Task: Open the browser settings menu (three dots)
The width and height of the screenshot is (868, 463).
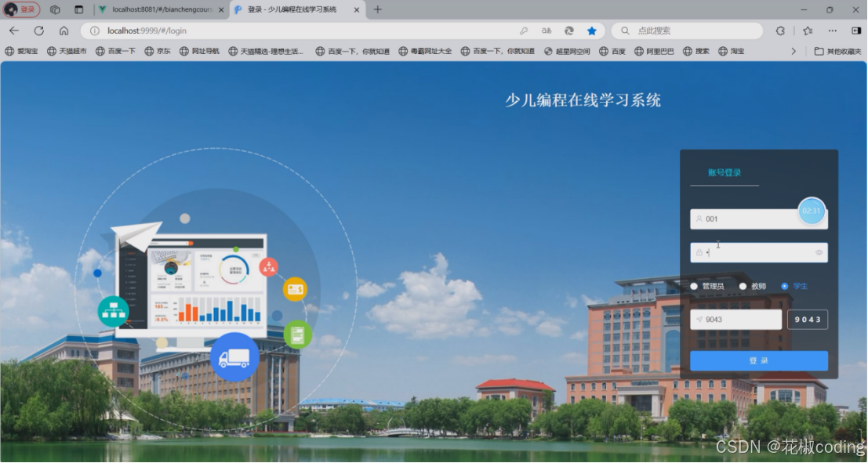Action: 833,30
